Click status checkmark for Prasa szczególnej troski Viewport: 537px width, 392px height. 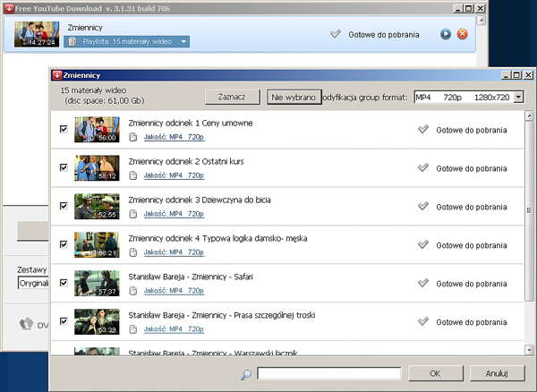pos(423,320)
